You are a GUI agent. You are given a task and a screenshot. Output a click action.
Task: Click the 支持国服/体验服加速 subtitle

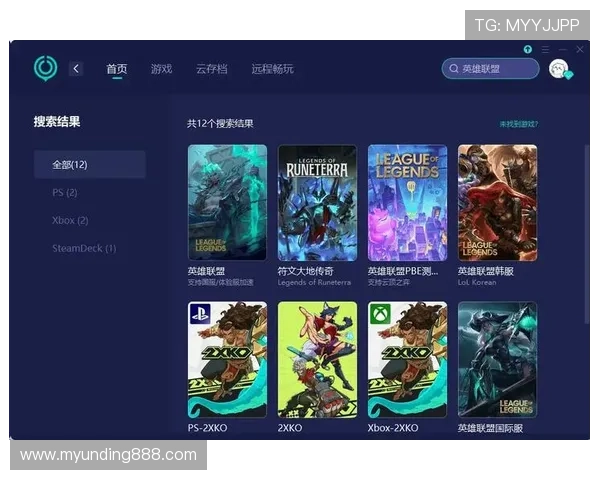[x=220, y=282]
